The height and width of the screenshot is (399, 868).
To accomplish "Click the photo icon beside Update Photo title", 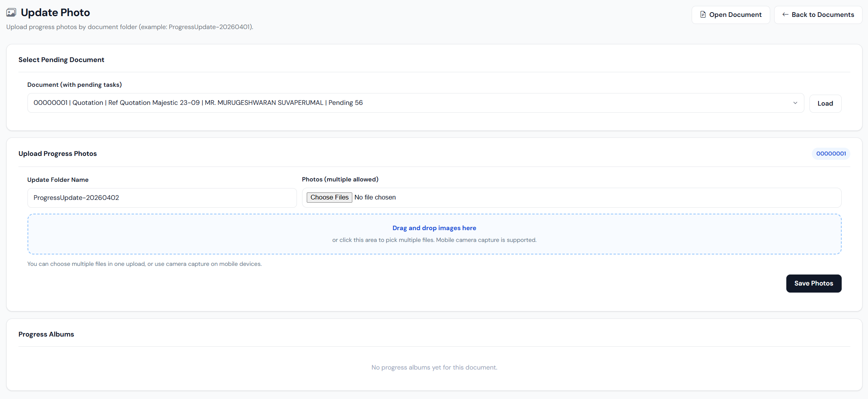I will tap(11, 12).
